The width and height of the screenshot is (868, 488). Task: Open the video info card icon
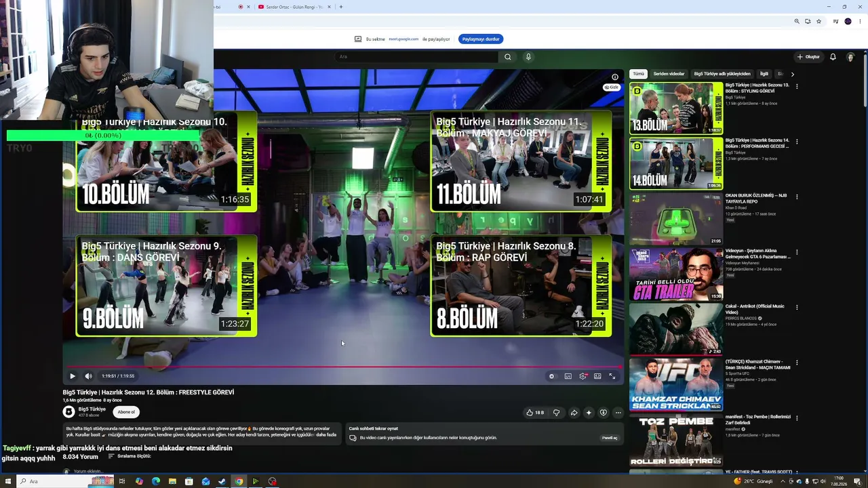(615, 77)
